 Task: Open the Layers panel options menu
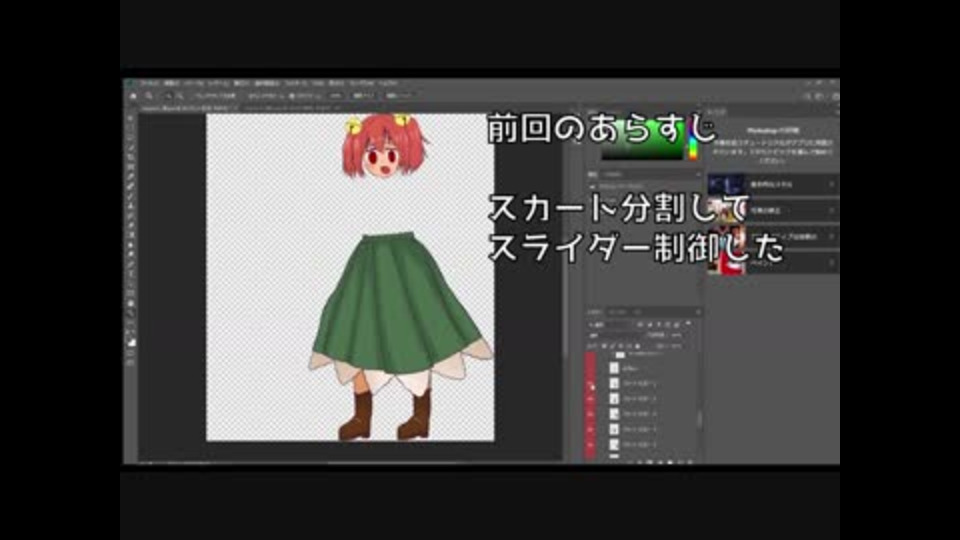(x=697, y=312)
